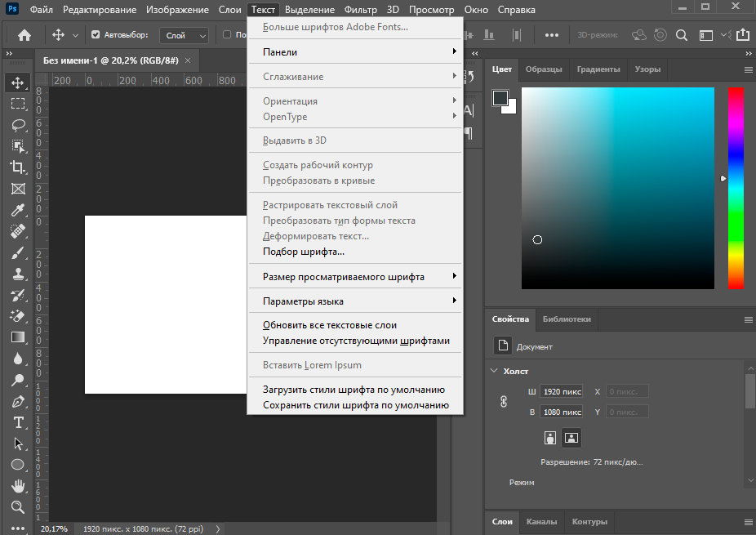This screenshot has height=535, width=756.
Task: Click the canvas width Ш field
Action: [x=562, y=392]
